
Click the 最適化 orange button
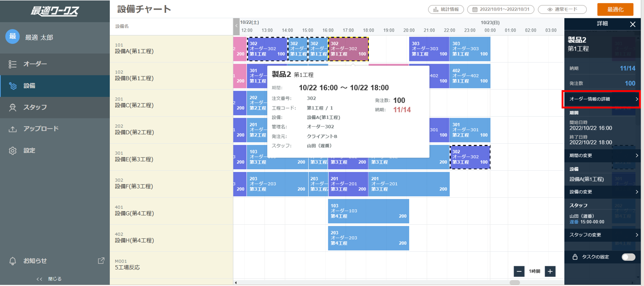click(615, 10)
